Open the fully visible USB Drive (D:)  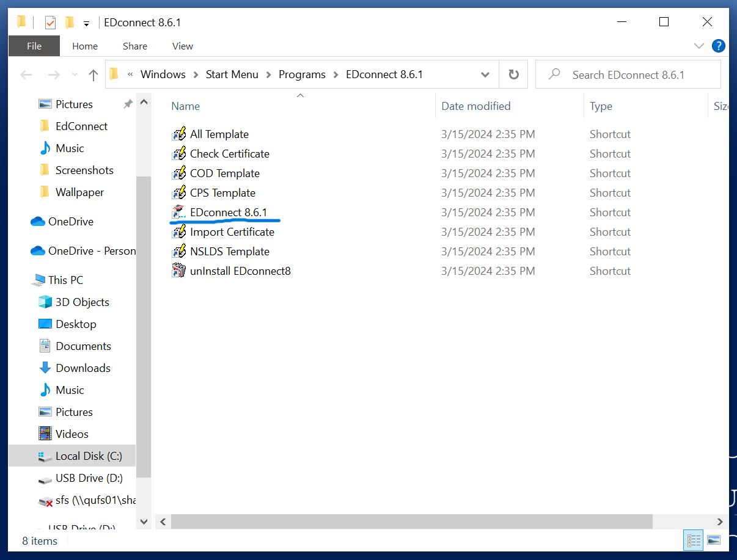81,478
